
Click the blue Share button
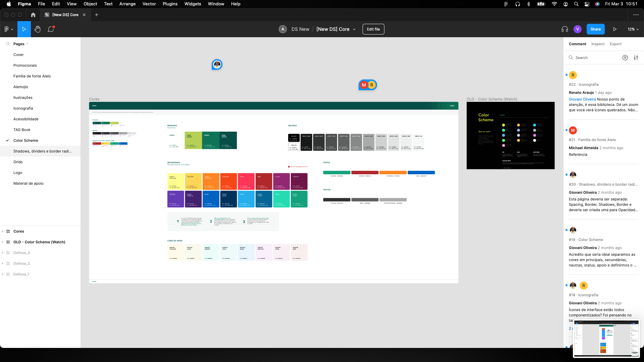click(595, 29)
